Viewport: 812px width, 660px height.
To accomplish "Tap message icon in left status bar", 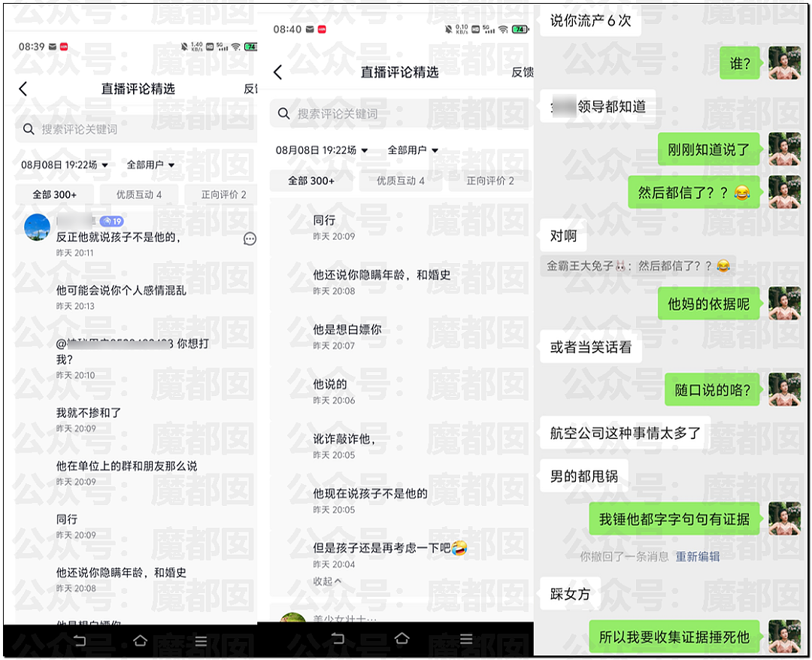I will [53, 47].
